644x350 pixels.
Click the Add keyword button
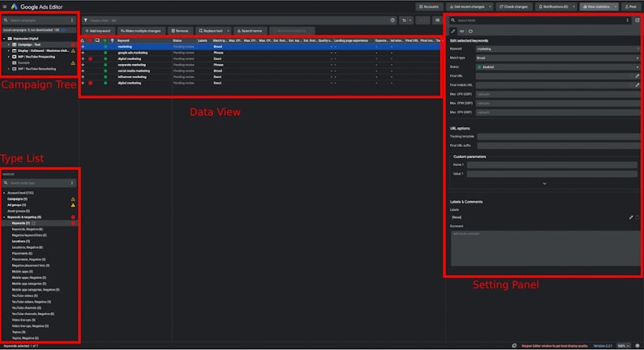(97, 31)
